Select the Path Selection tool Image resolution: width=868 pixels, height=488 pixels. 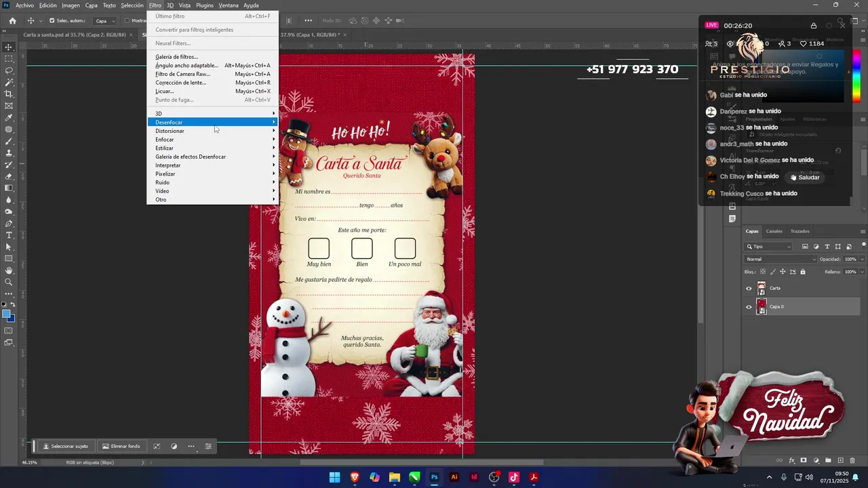pos(9,247)
